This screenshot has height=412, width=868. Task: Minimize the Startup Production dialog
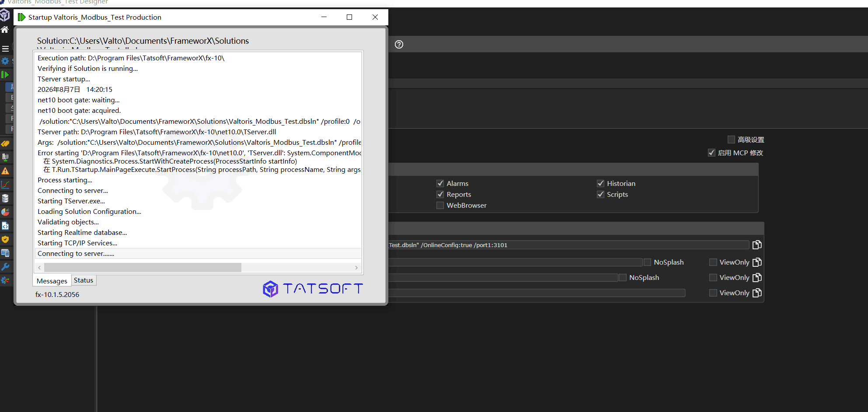[324, 17]
